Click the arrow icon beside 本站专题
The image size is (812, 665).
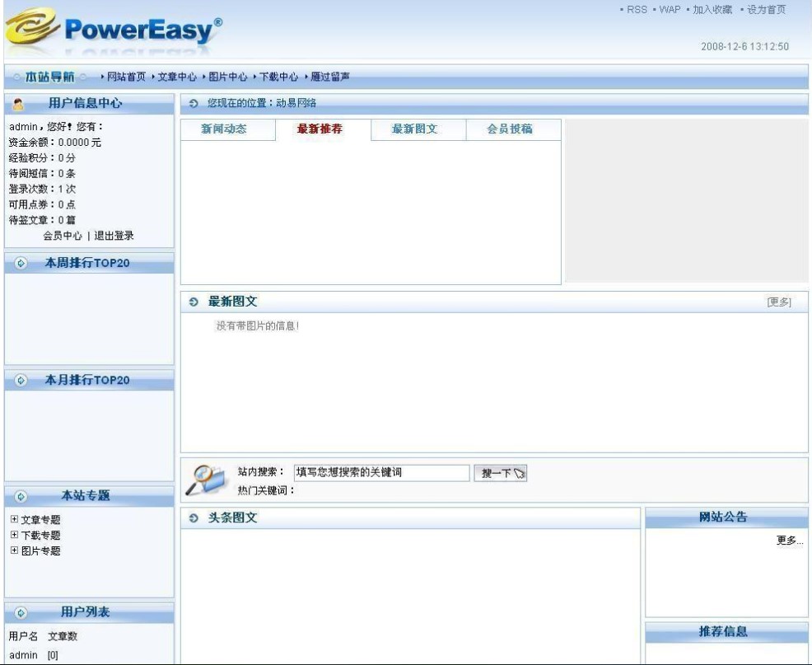[21, 497]
